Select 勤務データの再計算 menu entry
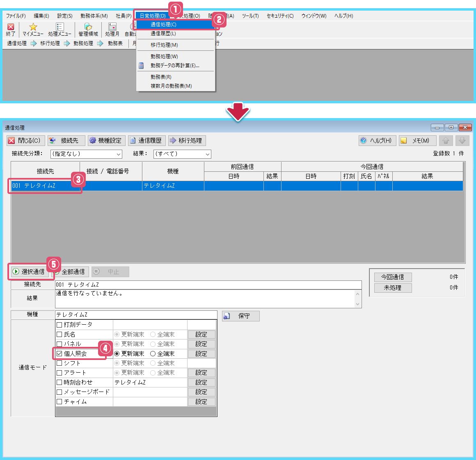Screen dimensions: 476x460 click(175, 66)
